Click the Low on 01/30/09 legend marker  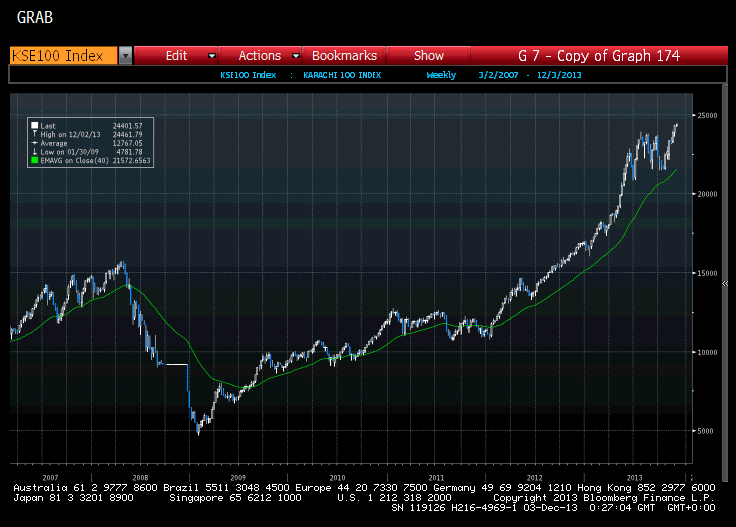(x=34, y=152)
